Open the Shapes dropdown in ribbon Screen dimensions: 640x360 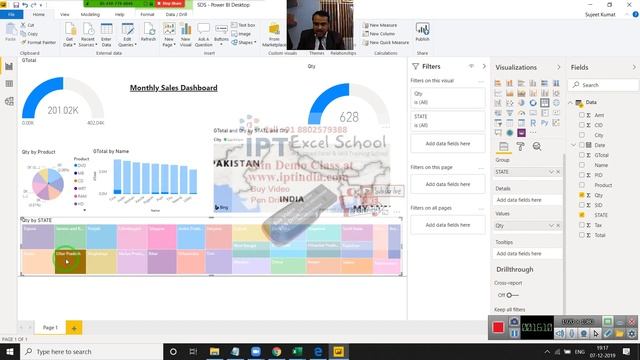244,42
